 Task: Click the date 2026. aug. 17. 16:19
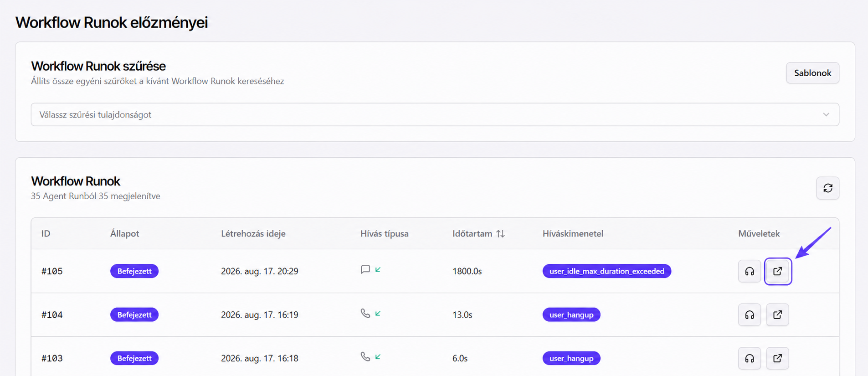260,315
